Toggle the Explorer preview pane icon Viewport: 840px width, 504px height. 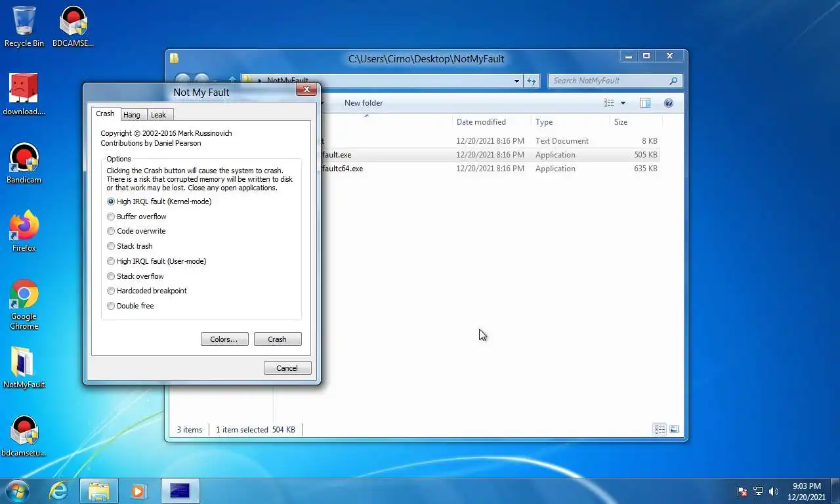645,103
